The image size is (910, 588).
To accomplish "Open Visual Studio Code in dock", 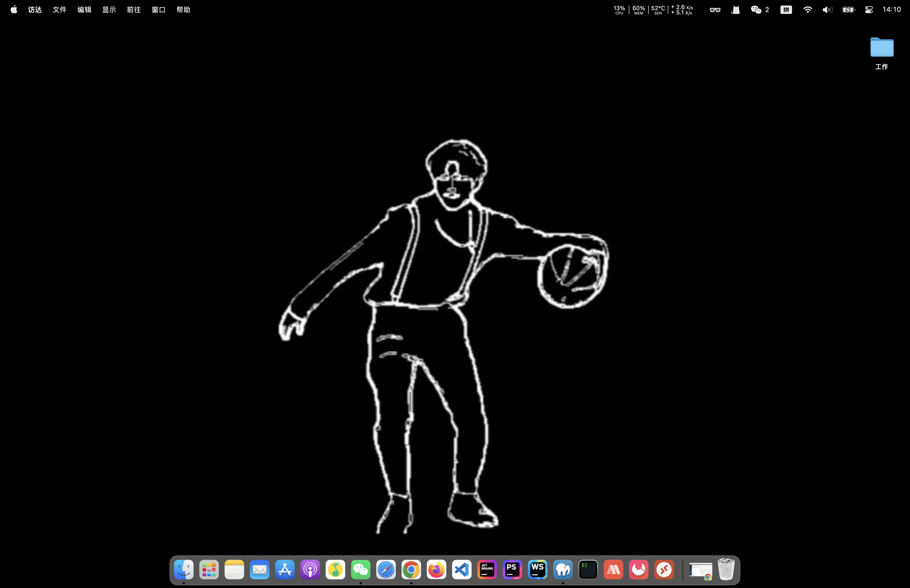I will click(x=462, y=570).
